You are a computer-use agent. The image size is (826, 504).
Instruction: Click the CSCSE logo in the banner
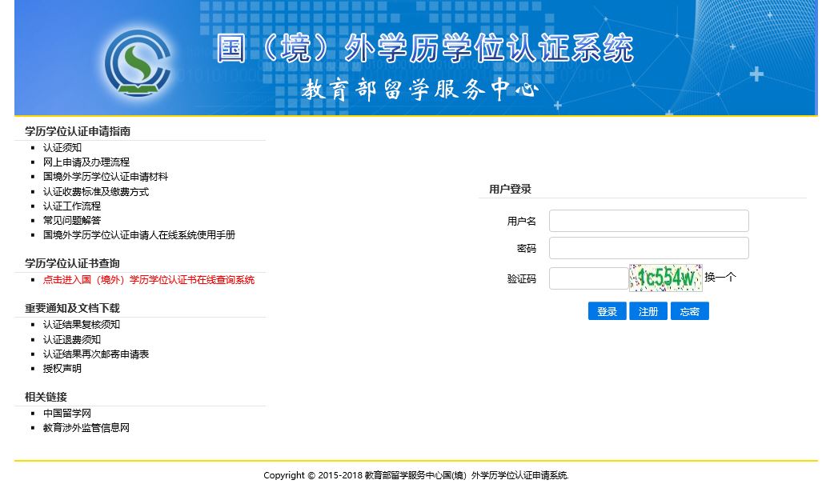pos(138,63)
